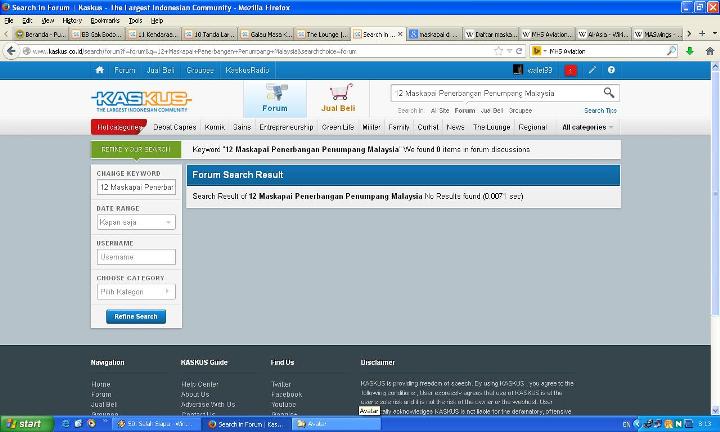The image size is (720, 432).
Task: Click the KASKUS logo
Action: [x=141, y=101]
